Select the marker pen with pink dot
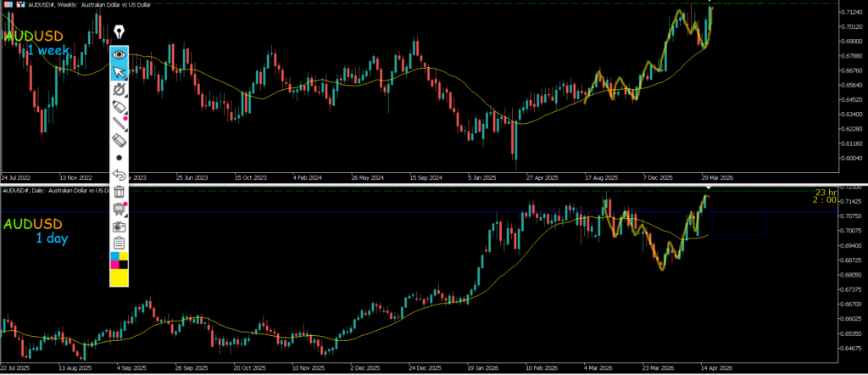Image resolution: width=868 pixels, height=375 pixels. point(120,106)
